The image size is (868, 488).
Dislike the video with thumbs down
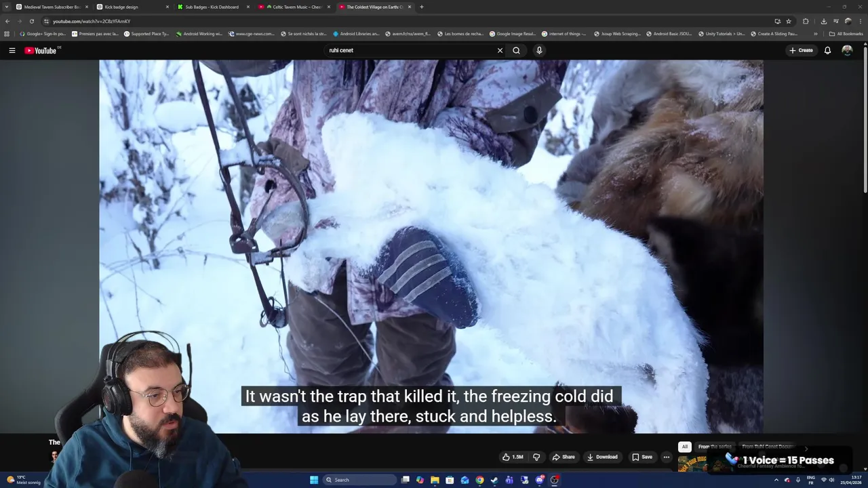tap(536, 457)
